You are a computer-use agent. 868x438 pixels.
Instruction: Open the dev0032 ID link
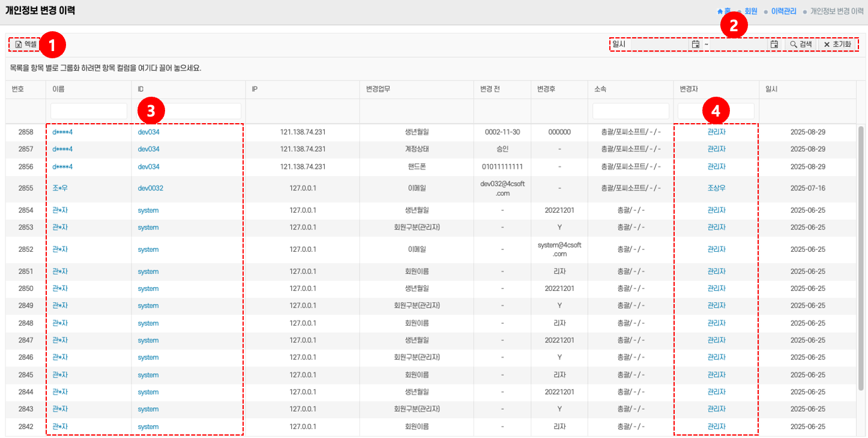click(150, 188)
